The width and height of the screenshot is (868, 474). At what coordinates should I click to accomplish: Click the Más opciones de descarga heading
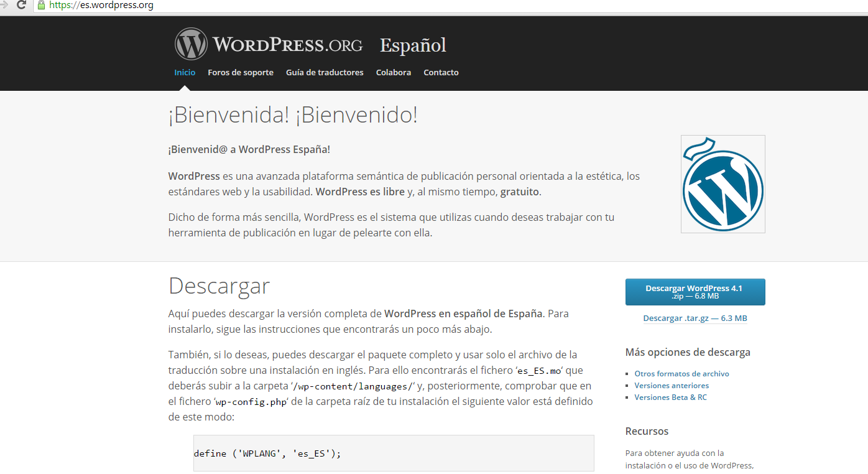(x=688, y=352)
